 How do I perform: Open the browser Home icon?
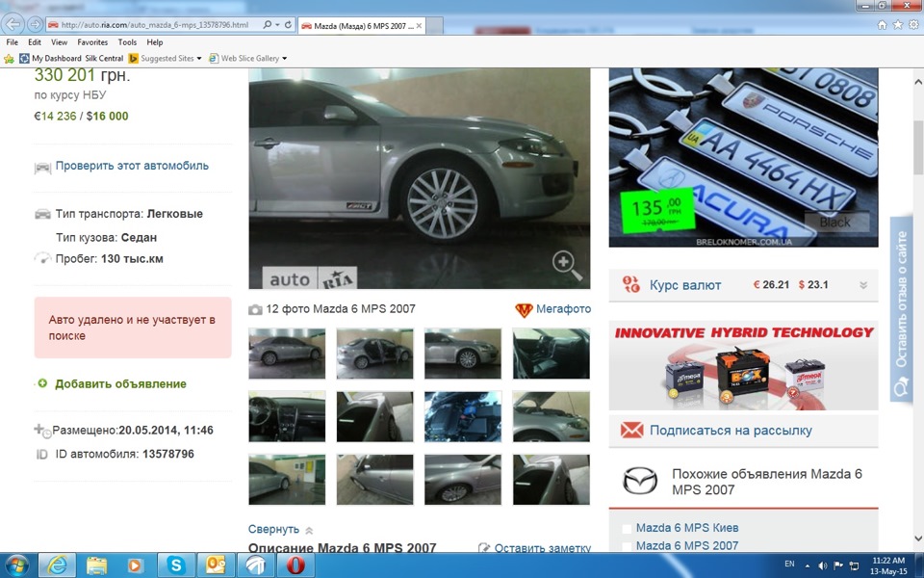[x=882, y=25]
